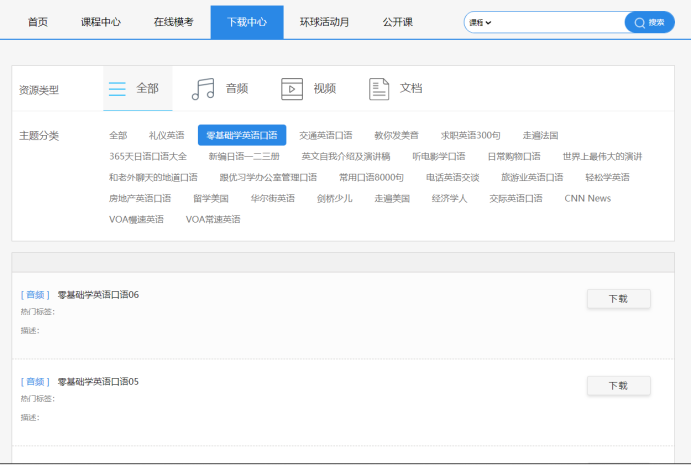Choose 跟优习学办公室管理口语 topic
The image size is (692, 465).
pyautogui.click(x=268, y=177)
